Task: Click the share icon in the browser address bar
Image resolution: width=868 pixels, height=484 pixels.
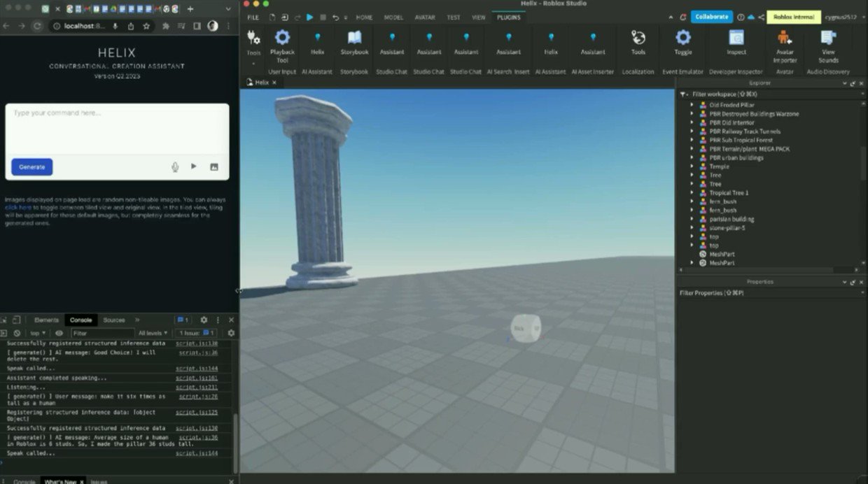Action: [130, 26]
